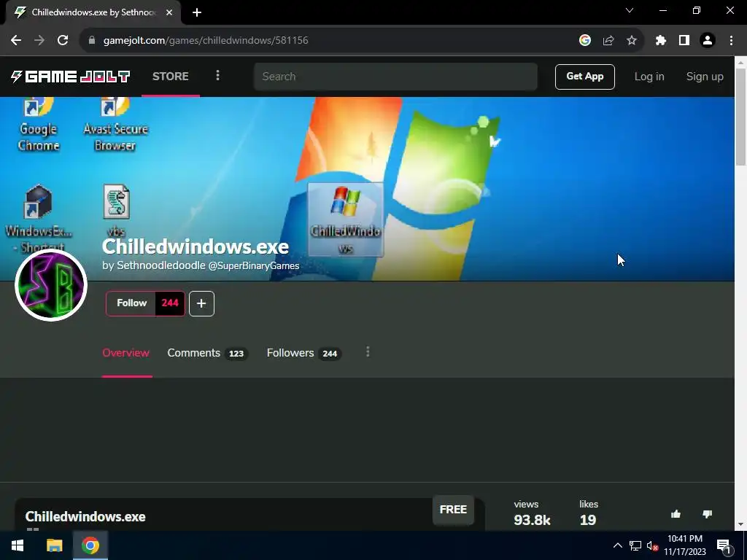The image size is (747, 560).
Task: Show hidden system tray icons
Action: [617, 545]
